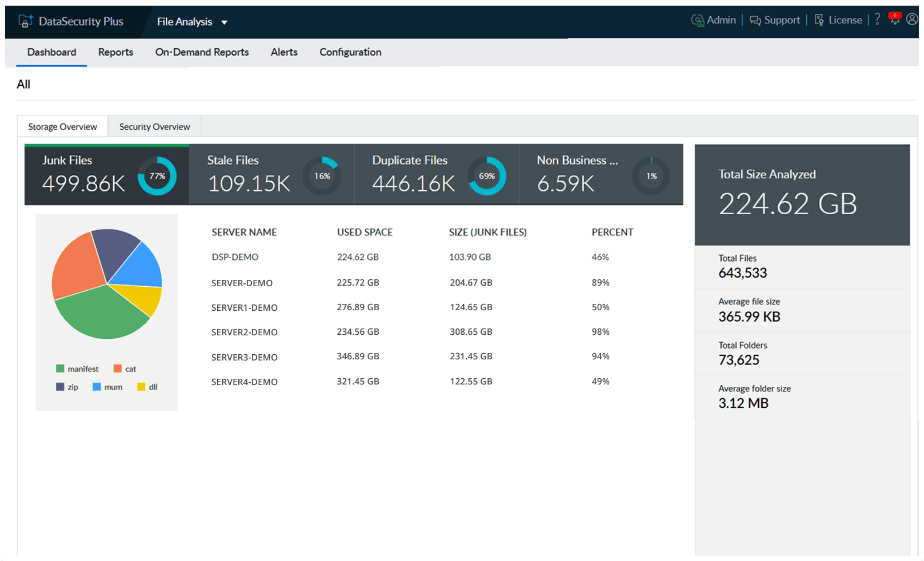Select the Duplicate Files summary card

(436, 175)
